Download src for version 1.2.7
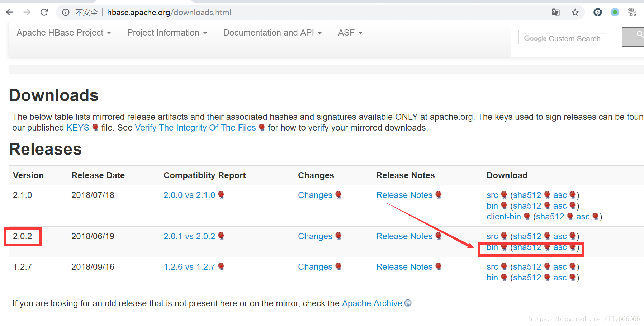 pyautogui.click(x=492, y=267)
